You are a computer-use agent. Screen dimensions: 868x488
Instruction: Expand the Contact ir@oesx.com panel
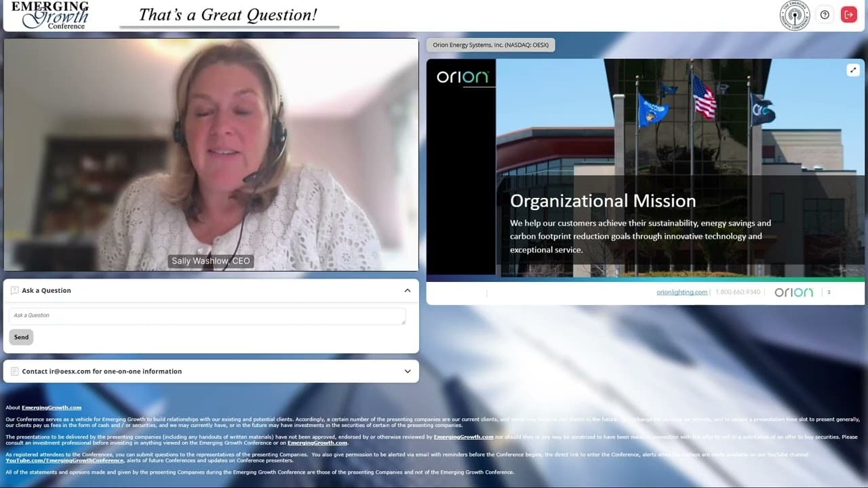408,371
